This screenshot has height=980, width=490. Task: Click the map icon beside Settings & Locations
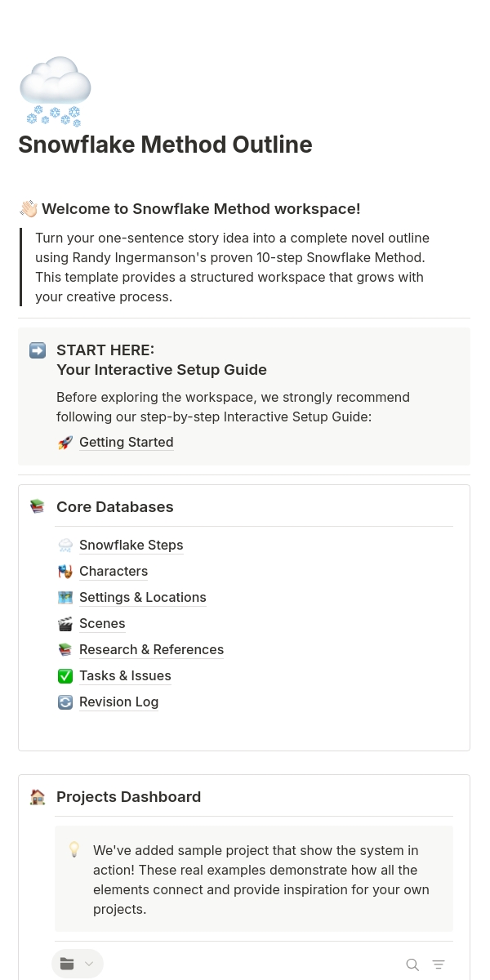[x=65, y=598]
